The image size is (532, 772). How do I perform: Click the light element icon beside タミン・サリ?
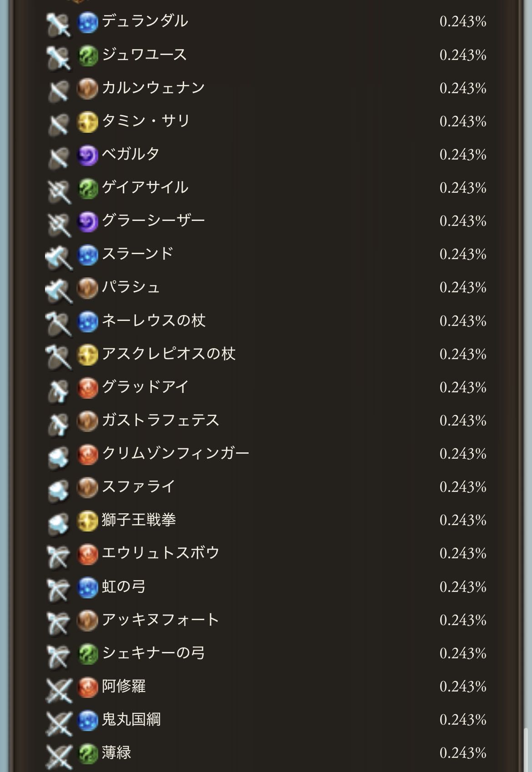pos(88,122)
